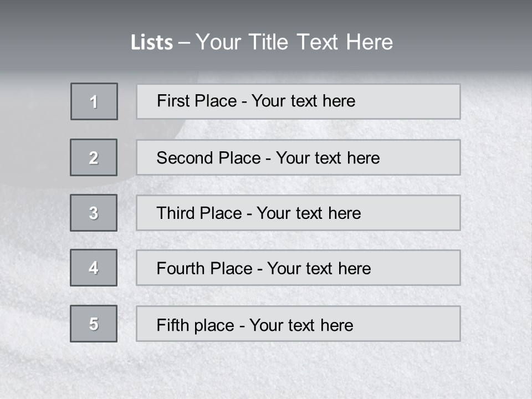Select "Your Title Text Here" title text
532x399 pixels.
[294, 42]
